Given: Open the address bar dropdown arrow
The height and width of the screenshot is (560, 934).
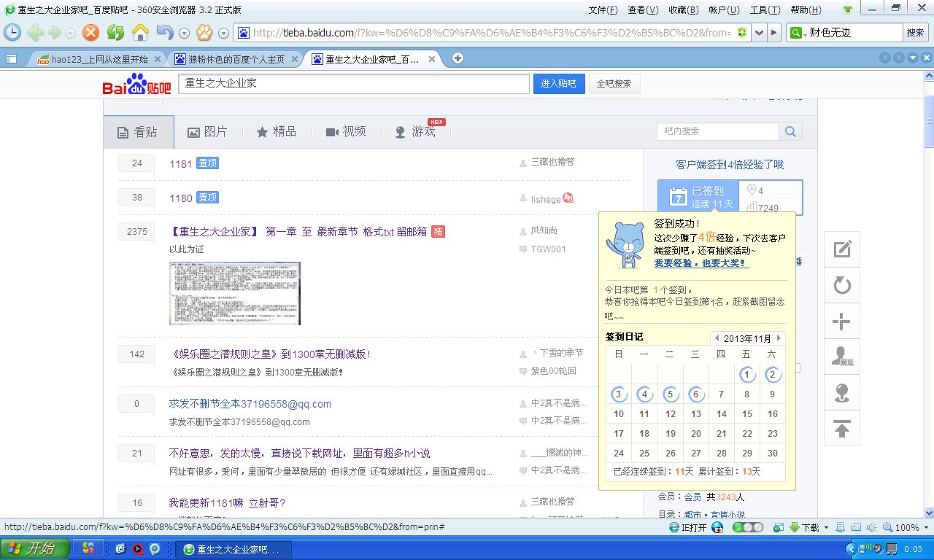Looking at the screenshot, I should click(760, 33).
